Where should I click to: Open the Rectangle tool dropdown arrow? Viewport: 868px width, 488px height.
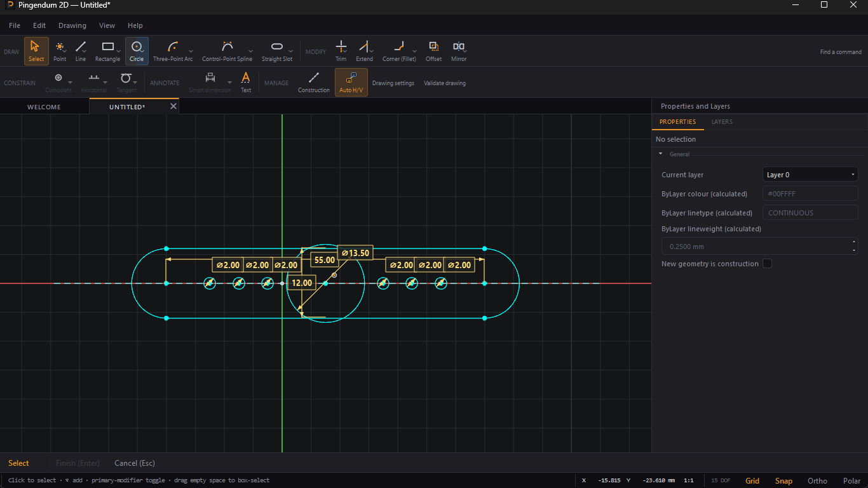[x=118, y=51]
